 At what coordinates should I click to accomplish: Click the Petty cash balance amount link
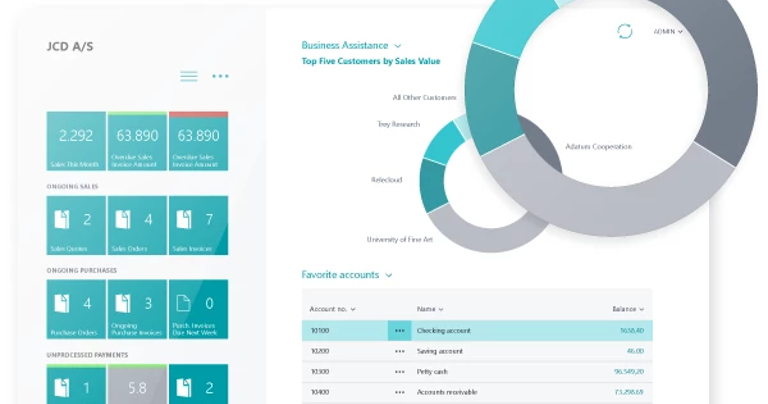pos(628,371)
